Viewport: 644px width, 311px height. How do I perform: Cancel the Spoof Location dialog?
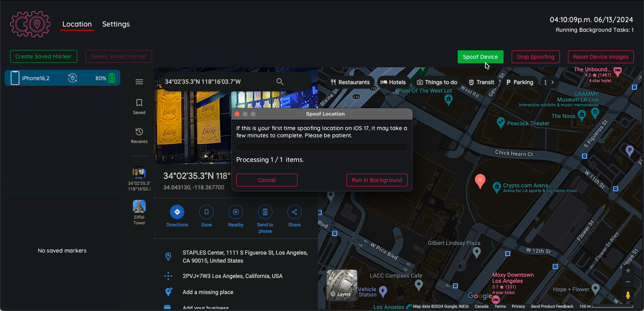coord(267,180)
